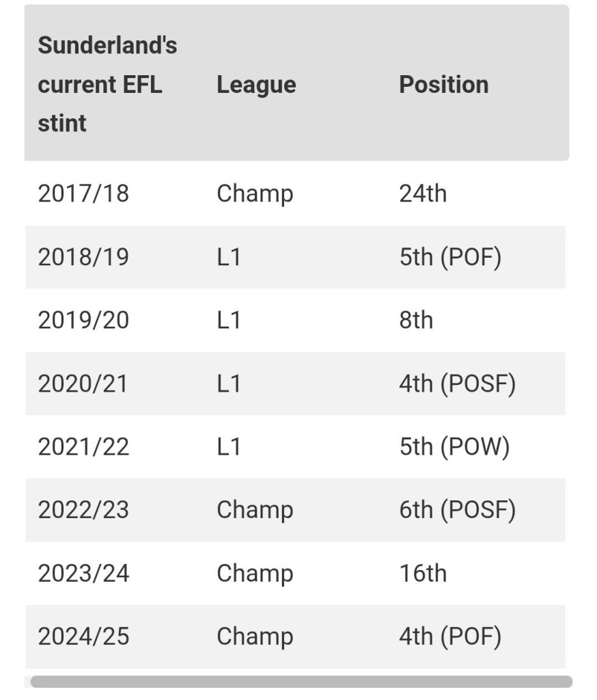
Task: Click the Position column header
Action: click(444, 84)
